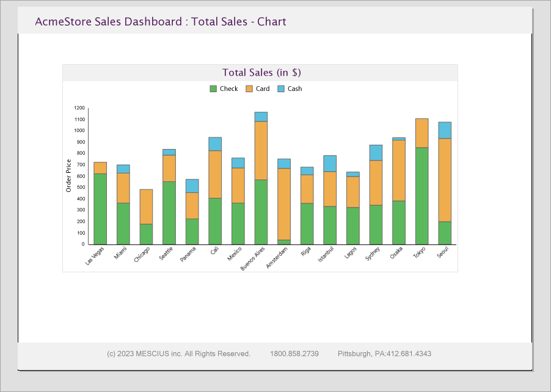Select the 'Card' legend label
This screenshot has height=392, width=551.
(263, 89)
